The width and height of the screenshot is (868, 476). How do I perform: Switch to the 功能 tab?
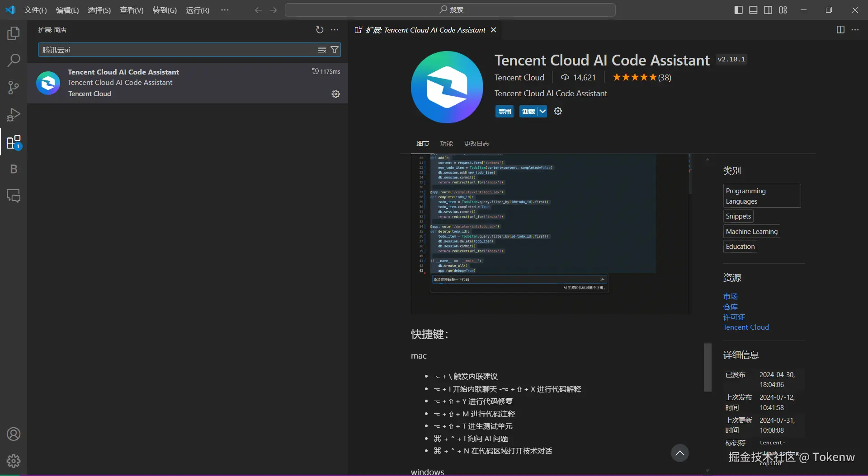pos(447,144)
